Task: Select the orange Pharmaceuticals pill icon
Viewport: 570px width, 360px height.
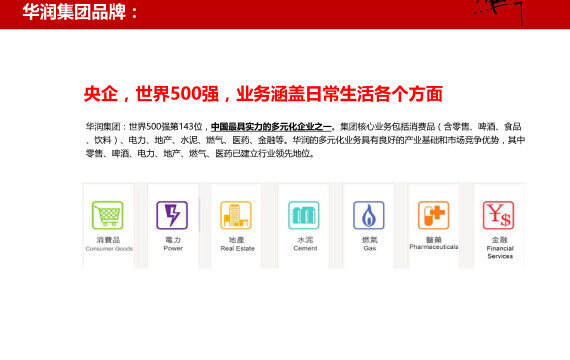Action: (434, 215)
